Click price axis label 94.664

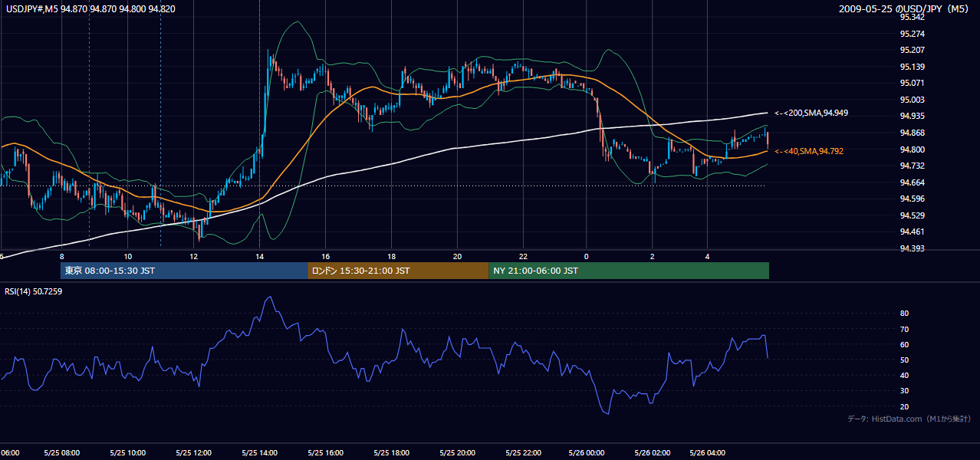pos(912,182)
